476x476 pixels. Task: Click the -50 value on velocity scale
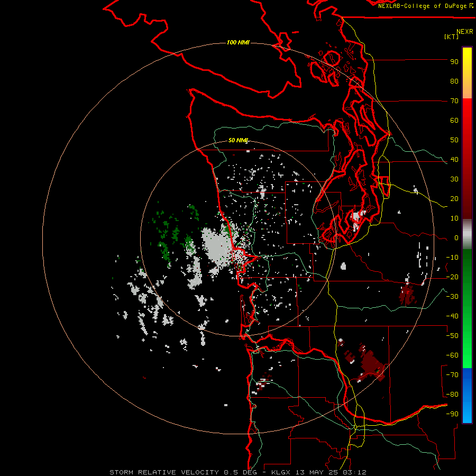452,336
